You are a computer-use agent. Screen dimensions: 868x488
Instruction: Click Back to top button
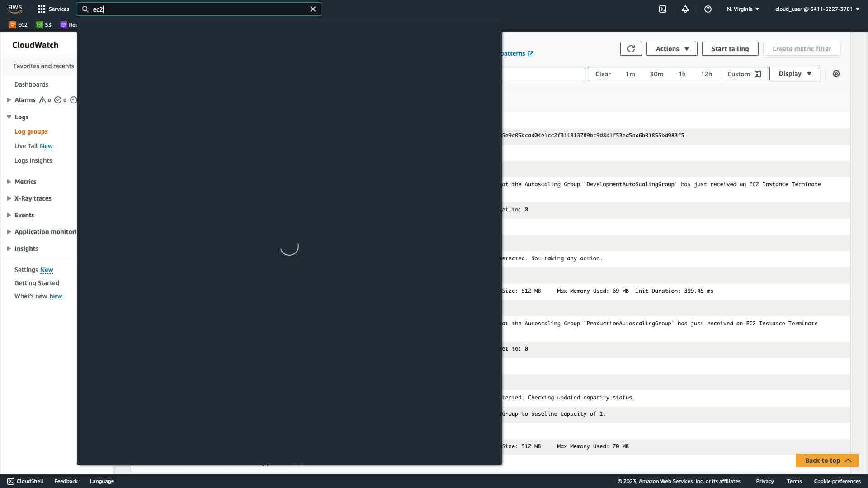tap(826, 460)
